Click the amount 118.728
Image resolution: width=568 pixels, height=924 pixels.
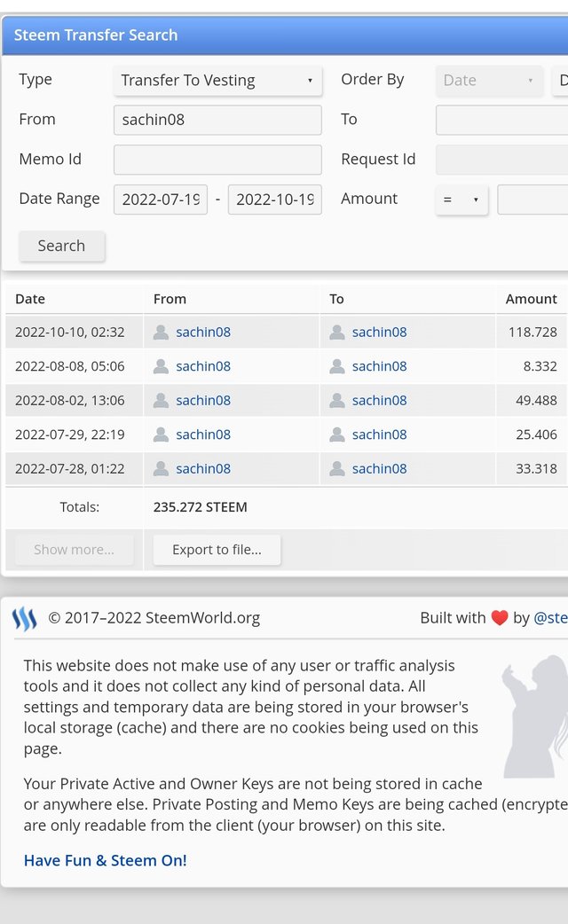[532, 333]
